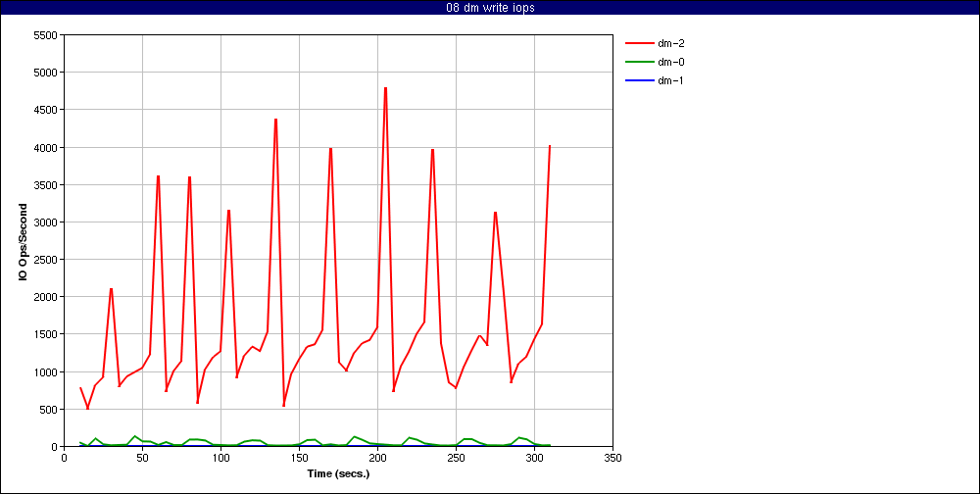980x494 pixels.
Task: Click the blue dm-1 legend line swatch
Action: point(638,80)
